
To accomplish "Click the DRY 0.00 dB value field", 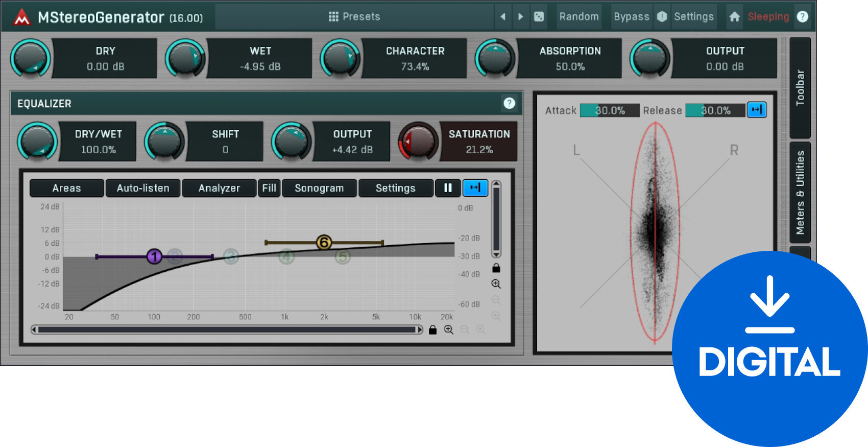I will [105, 58].
